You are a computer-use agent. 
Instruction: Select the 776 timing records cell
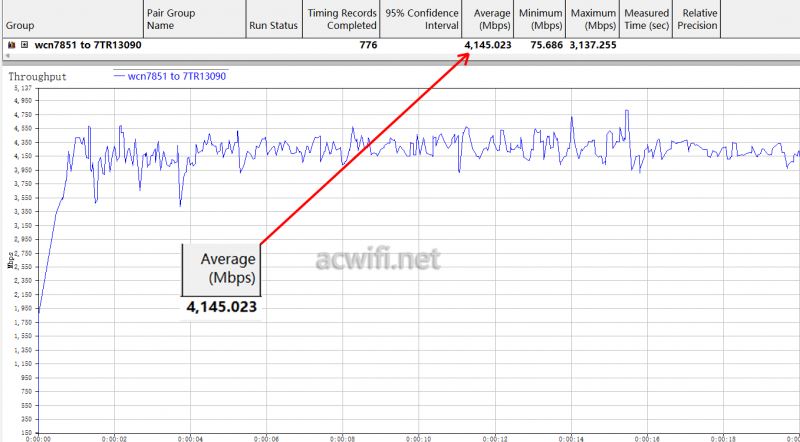[x=363, y=45]
